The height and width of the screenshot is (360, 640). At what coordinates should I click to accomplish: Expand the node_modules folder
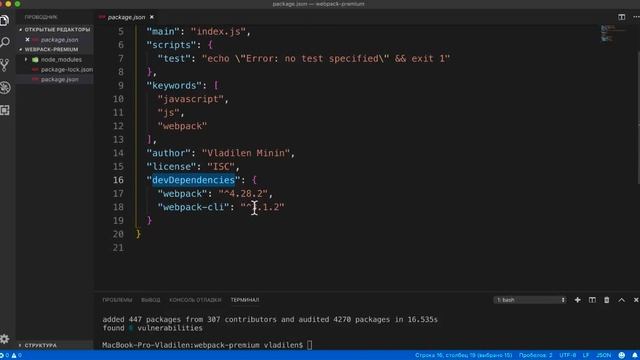(x=56, y=60)
